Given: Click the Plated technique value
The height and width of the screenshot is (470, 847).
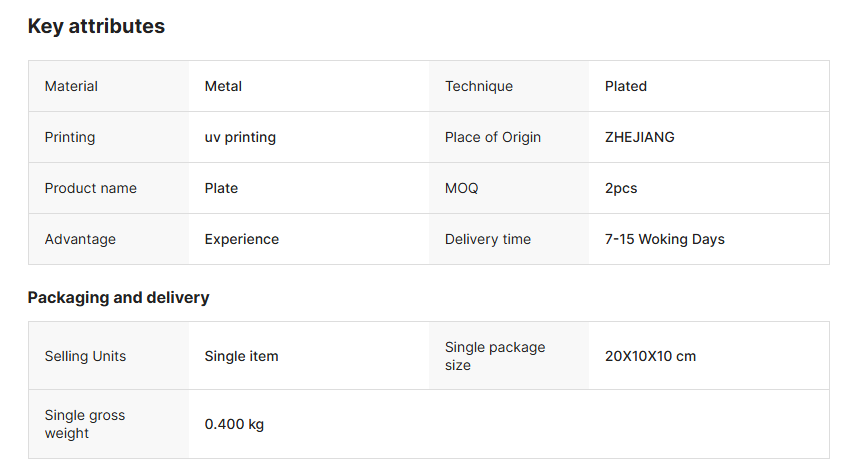Looking at the screenshot, I should tap(626, 87).
